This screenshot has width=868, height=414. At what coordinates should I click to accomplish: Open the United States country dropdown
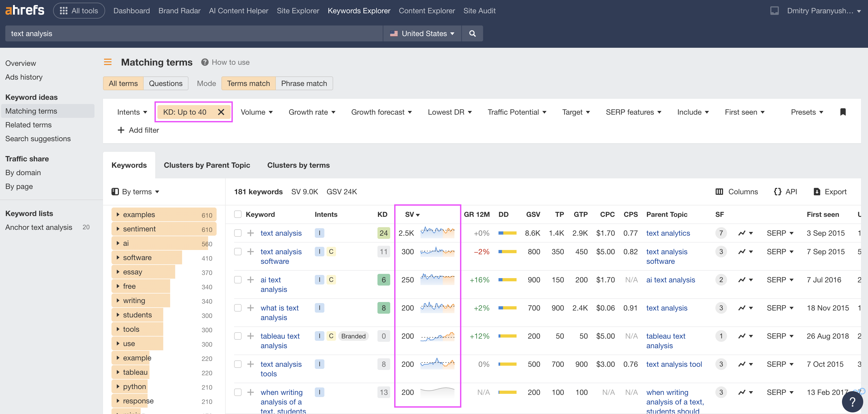coord(422,33)
